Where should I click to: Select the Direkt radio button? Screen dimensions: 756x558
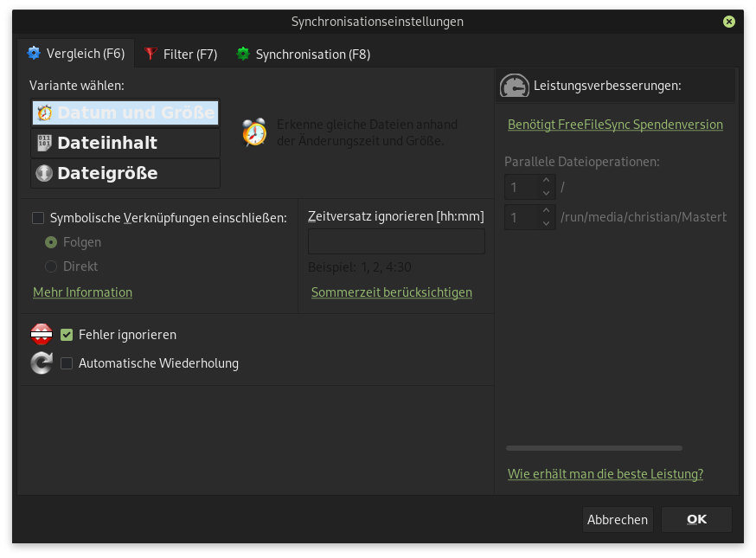(51, 266)
